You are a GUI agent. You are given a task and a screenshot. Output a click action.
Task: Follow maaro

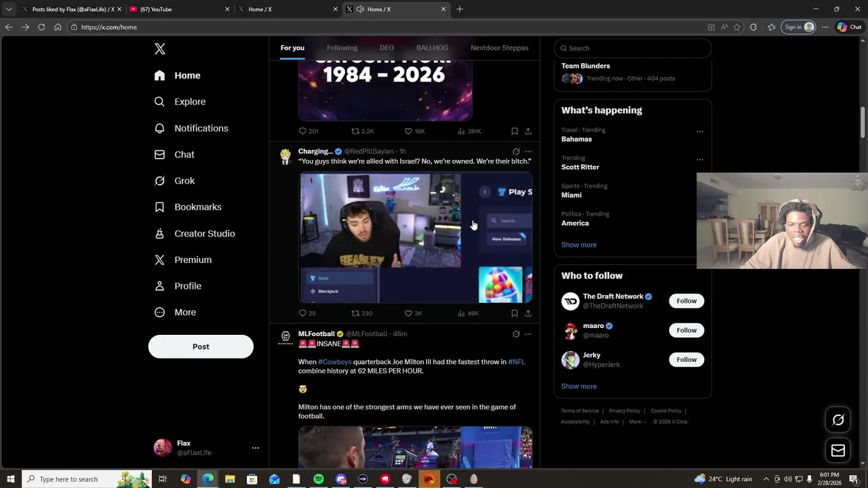pos(686,330)
